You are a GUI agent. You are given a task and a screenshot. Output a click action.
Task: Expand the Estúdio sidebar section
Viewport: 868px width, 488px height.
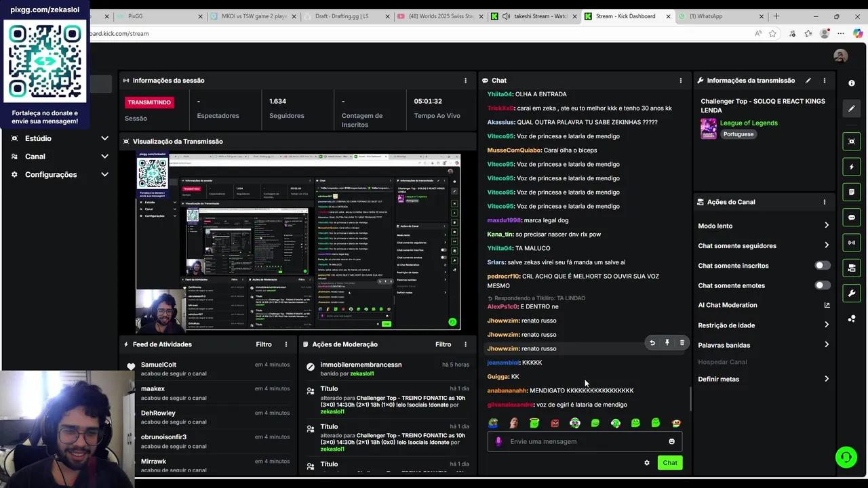104,138
